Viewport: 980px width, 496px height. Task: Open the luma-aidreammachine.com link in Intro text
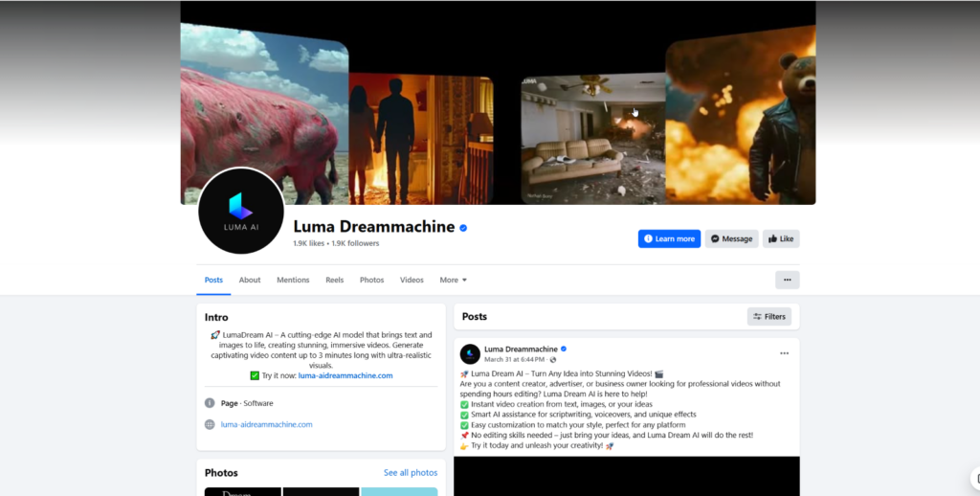click(345, 376)
